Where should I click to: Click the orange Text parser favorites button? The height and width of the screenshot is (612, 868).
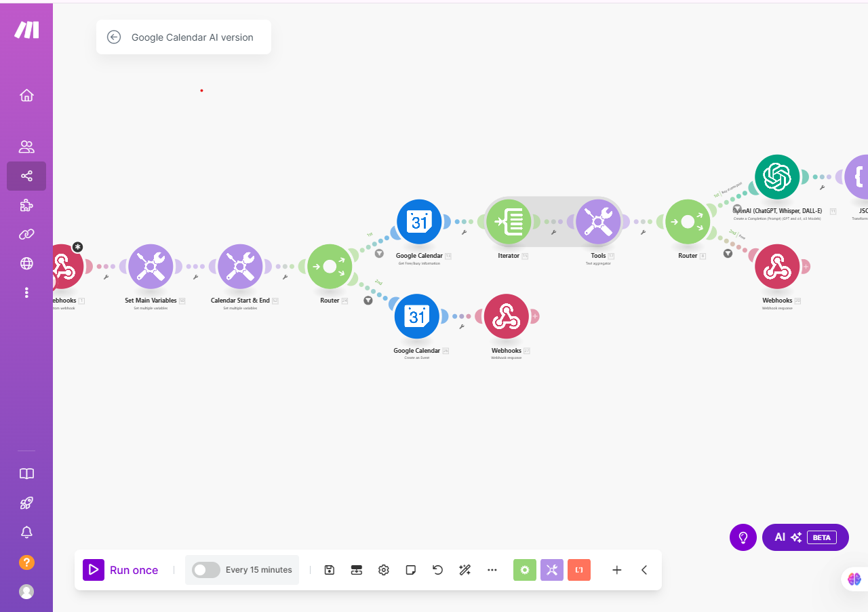pos(579,570)
